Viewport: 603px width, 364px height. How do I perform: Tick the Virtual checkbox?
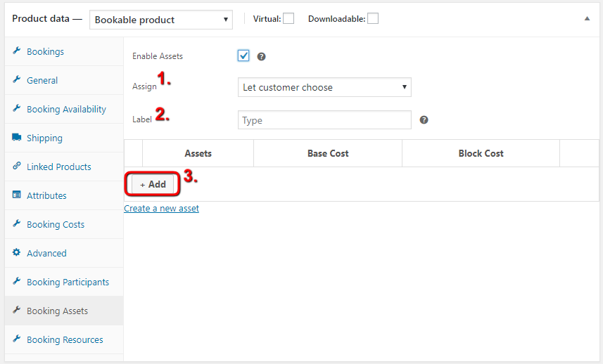[x=288, y=18]
